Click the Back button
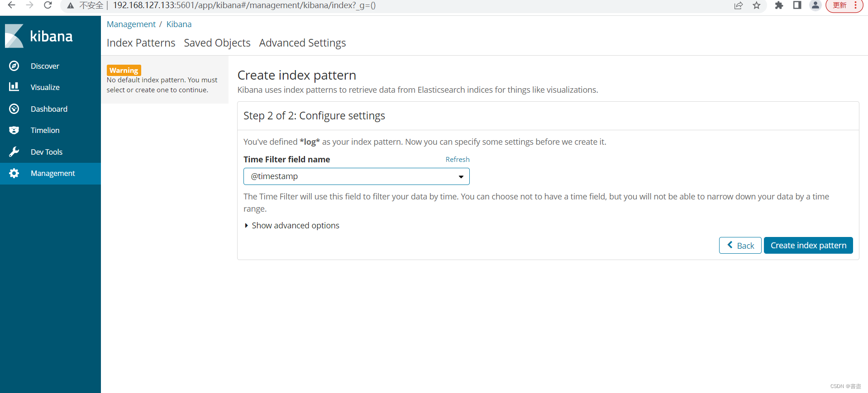Image resolution: width=868 pixels, height=393 pixels. click(740, 245)
